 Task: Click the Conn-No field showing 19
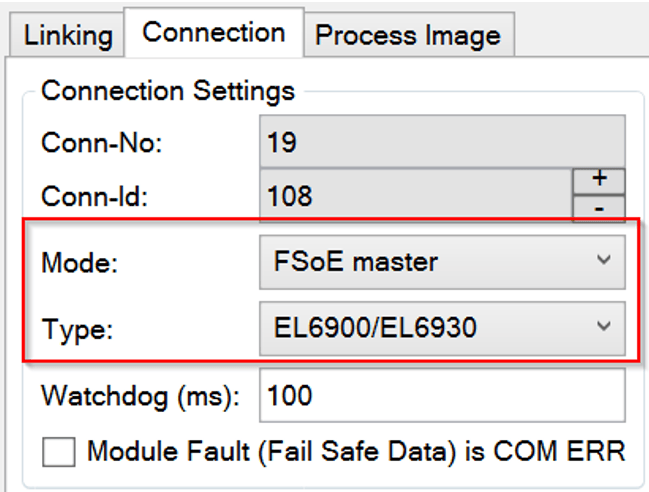pyautogui.click(x=442, y=142)
